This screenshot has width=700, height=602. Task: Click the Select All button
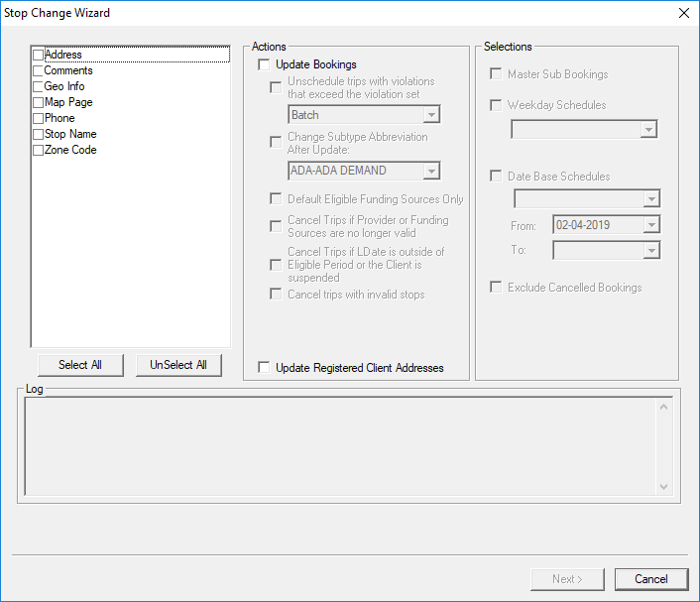(79, 365)
